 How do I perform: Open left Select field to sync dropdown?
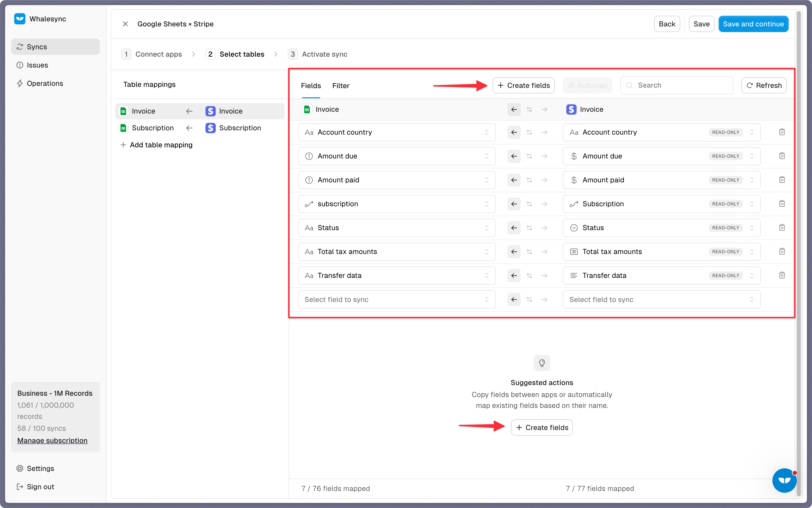[x=397, y=299]
